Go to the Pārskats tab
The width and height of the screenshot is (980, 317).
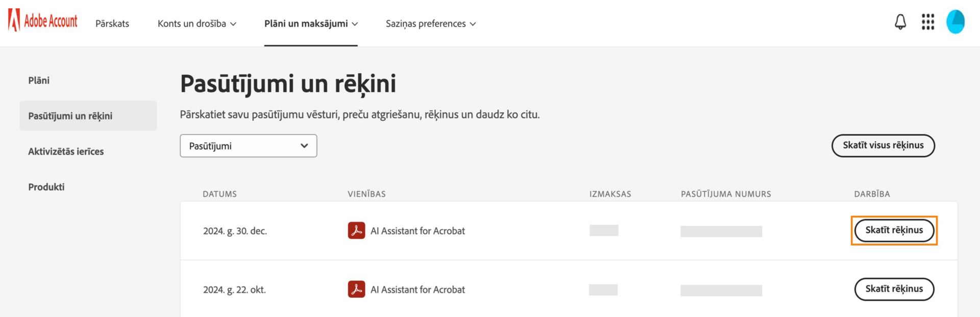click(x=112, y=23)
